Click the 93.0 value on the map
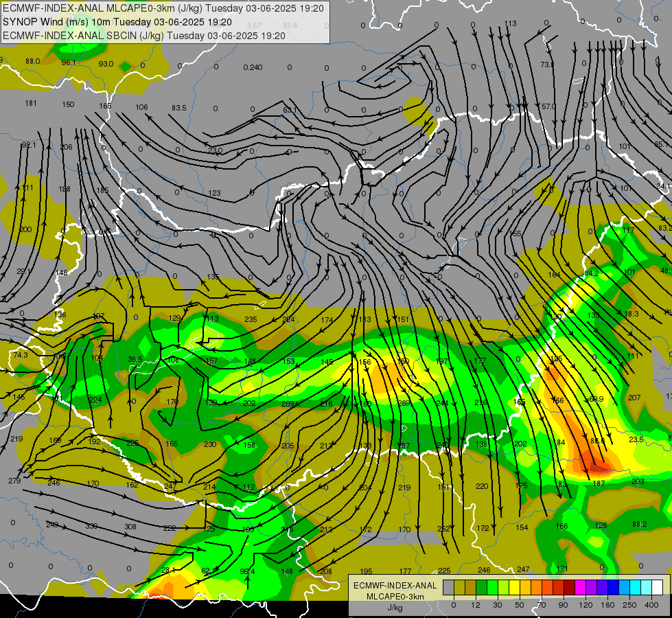This screenshot has height=618, width=672. tap(106, 64)
